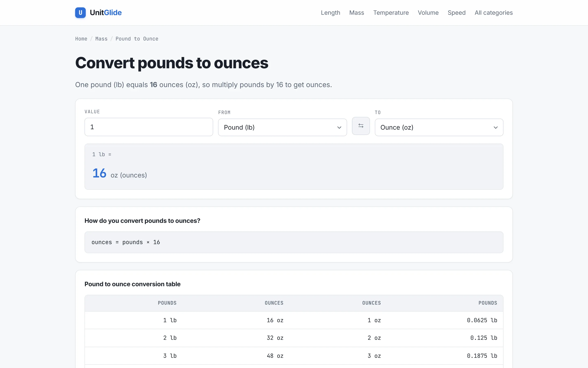Swap the from and to units
This screenshot has height=368, width=588.
(x=361, y=126)
